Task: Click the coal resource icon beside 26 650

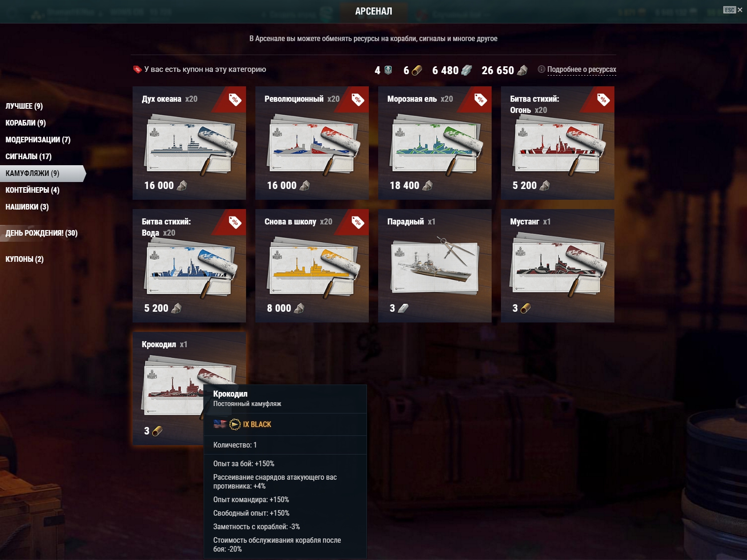Action: click(522, 70)
